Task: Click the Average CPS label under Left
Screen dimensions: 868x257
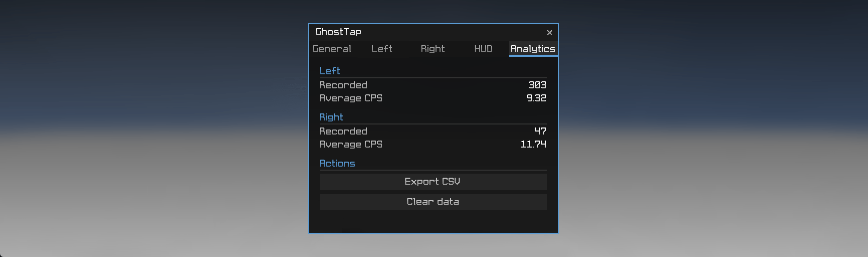Action: click(x=351, y=98)
